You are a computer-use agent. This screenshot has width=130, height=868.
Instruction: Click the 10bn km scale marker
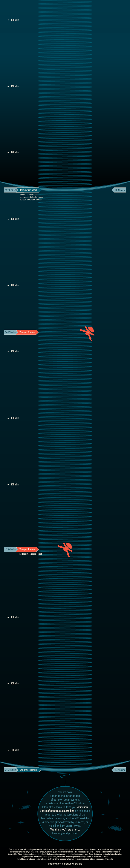click(15, 20)
